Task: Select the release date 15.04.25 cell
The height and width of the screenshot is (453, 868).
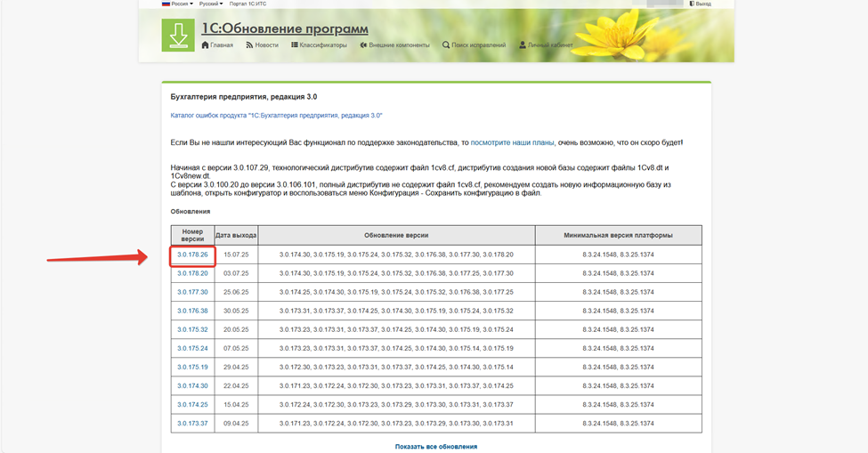Action: [x=237, y=405]
